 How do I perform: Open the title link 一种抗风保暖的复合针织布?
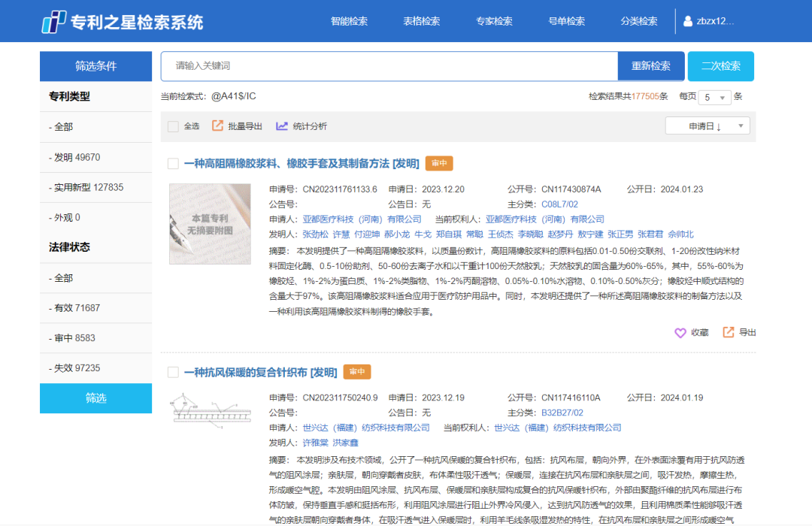click(x=260, y=372)
